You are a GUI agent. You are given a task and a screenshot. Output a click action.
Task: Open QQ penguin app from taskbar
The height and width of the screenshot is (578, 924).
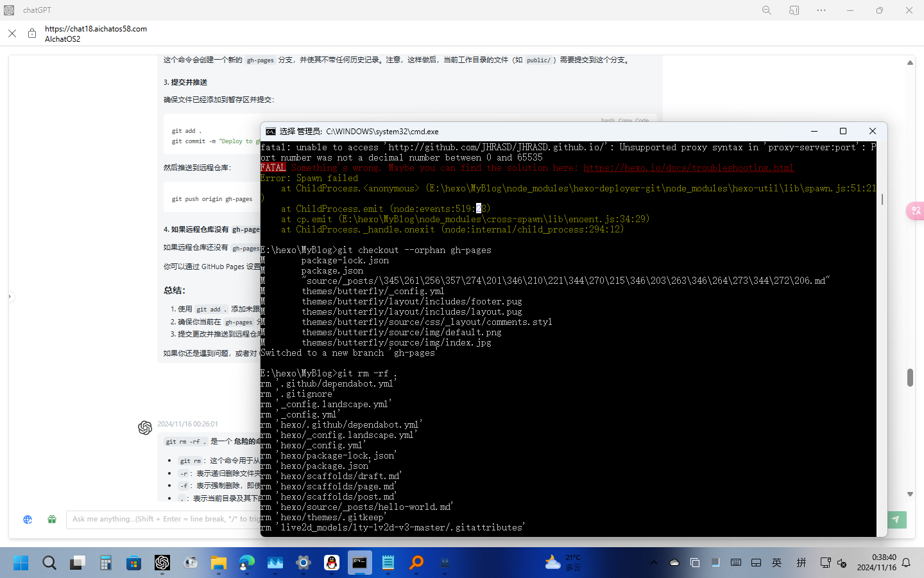tap(332, 563)
